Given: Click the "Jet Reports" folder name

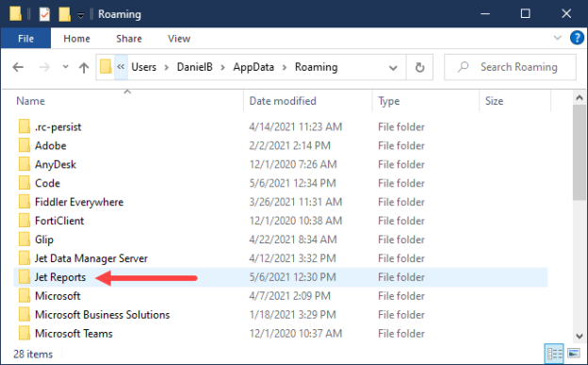Looking at the screenshot, I should pos(60,277).
